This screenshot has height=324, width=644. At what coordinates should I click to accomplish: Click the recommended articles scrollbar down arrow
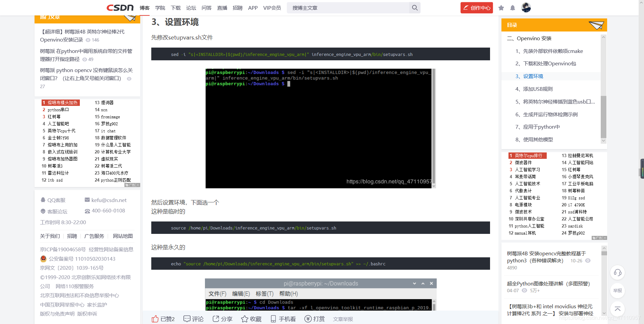[x=604, y=313]
